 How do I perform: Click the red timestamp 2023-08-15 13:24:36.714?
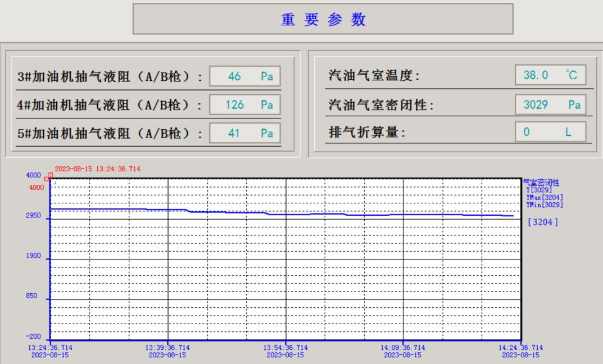click(97, 169)
